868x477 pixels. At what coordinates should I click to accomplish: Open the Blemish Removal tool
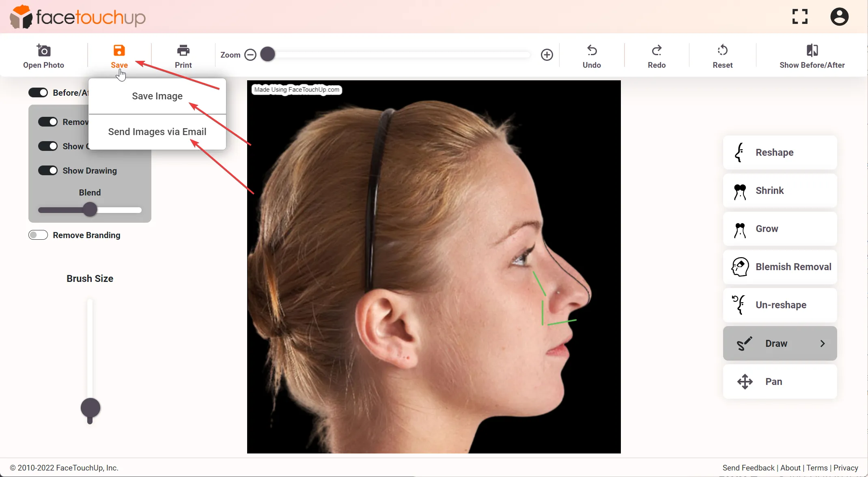(x=779, y=266)
